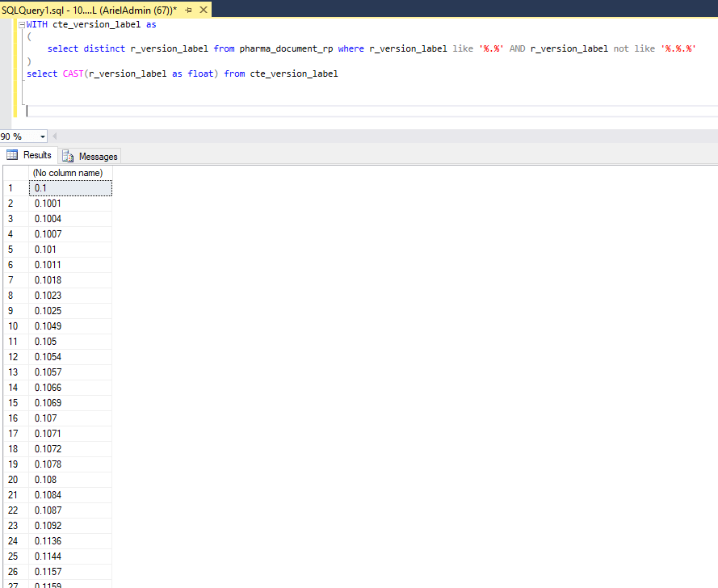Screen dimensions: 718x588
Task: Select cell with value 0.108
Action: point(70,480)
